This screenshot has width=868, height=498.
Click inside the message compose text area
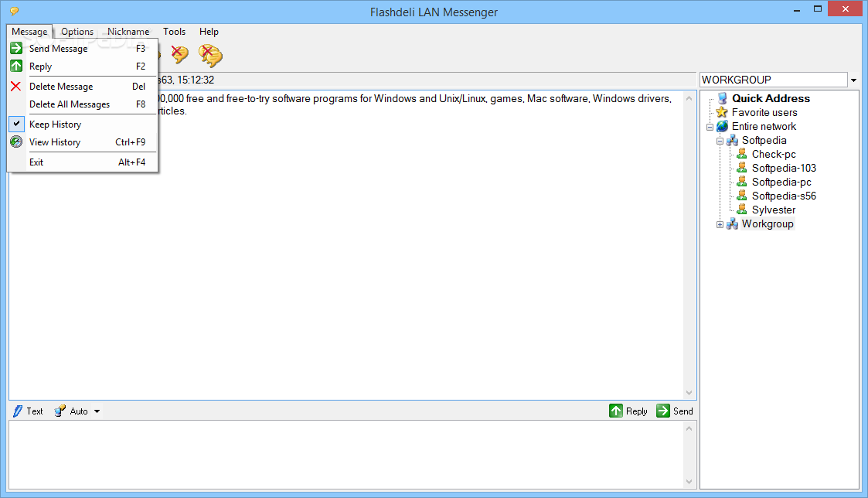click(x=346, y=455)
